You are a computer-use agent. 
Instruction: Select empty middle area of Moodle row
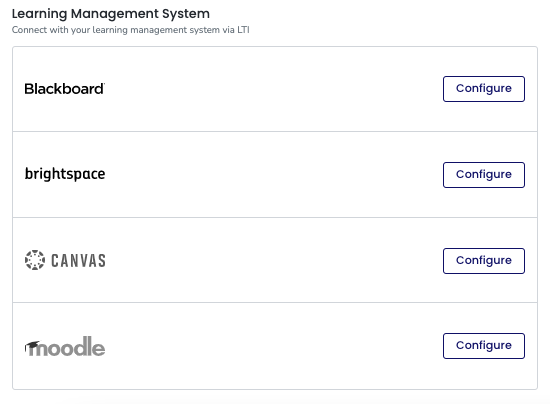274,346
